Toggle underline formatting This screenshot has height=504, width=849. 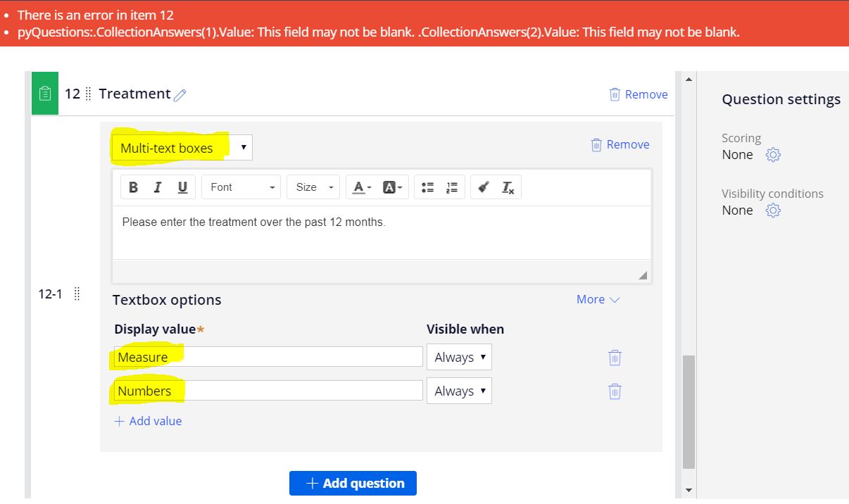coord(182,187)
